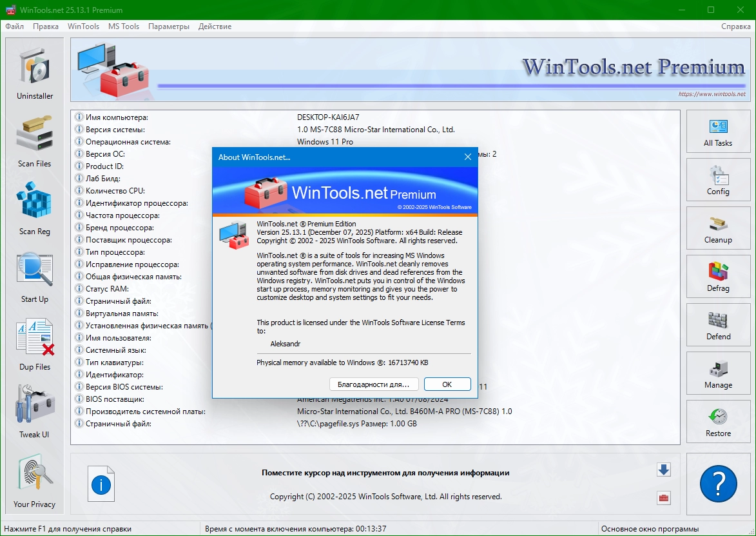Launch the Scan Files tool

(35, 141)
